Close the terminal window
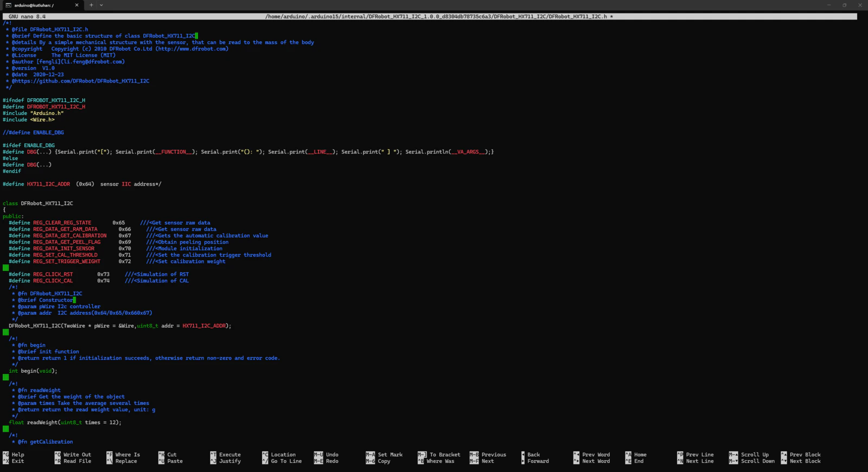The width and height of the screenshot is (868, 472). click(860, 5)
